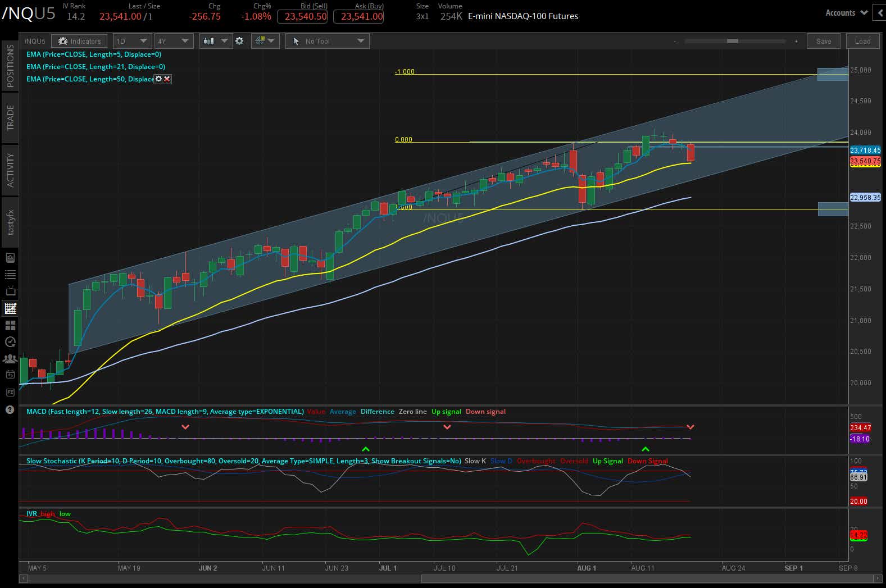
Task: Select the MACD study label
Action: click(165, 412)
